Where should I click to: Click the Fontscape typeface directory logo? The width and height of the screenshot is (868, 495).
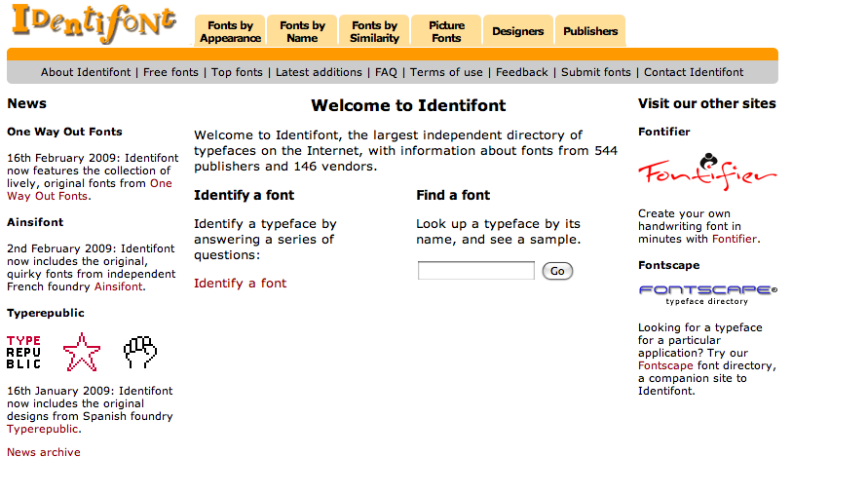click(x=707, y=294)
